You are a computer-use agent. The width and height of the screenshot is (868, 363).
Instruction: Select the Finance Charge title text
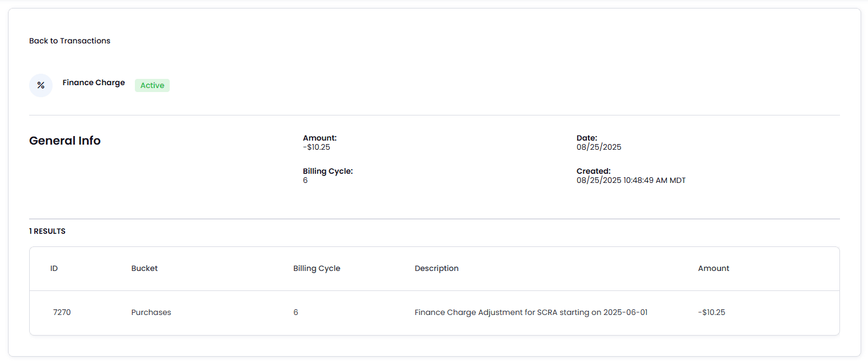click(94, 83)
